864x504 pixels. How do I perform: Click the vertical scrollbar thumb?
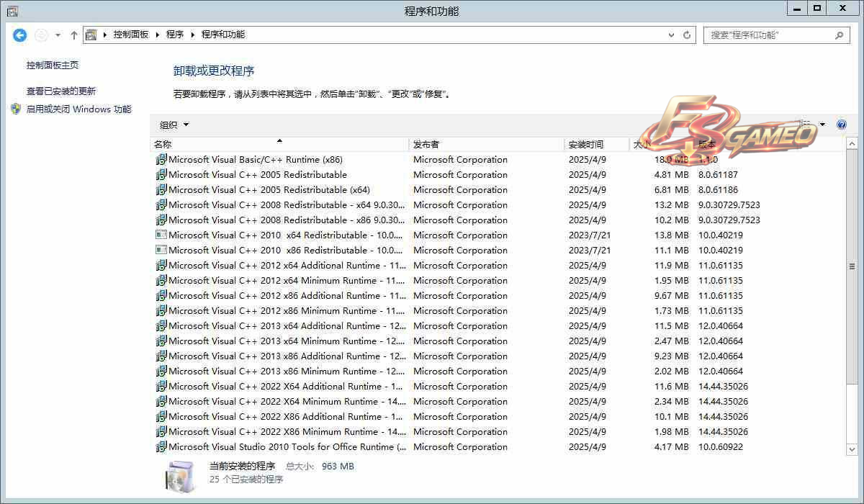tap(852, 266)
